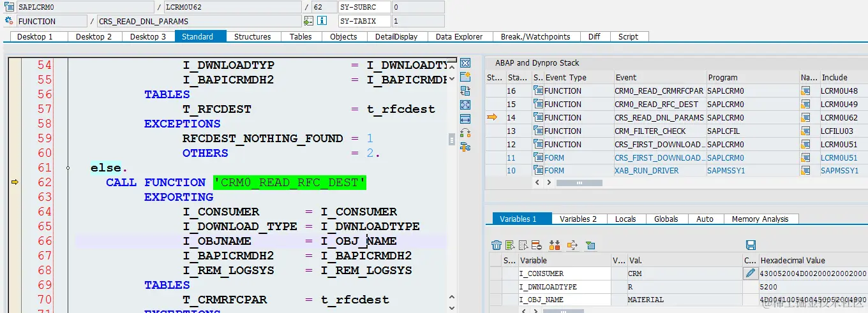This screenshot has width=868, height=313.
Task: Switch to the Locals tab
Action: click(x=625, y=219)
